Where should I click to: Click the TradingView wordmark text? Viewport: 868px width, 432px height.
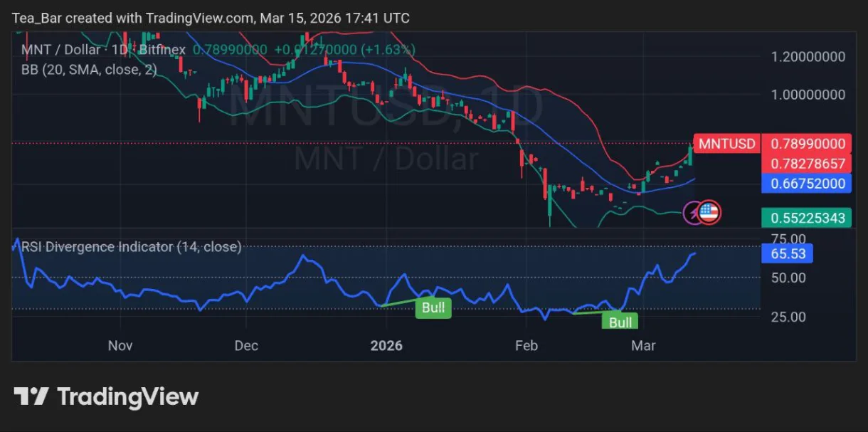(127, 396)
